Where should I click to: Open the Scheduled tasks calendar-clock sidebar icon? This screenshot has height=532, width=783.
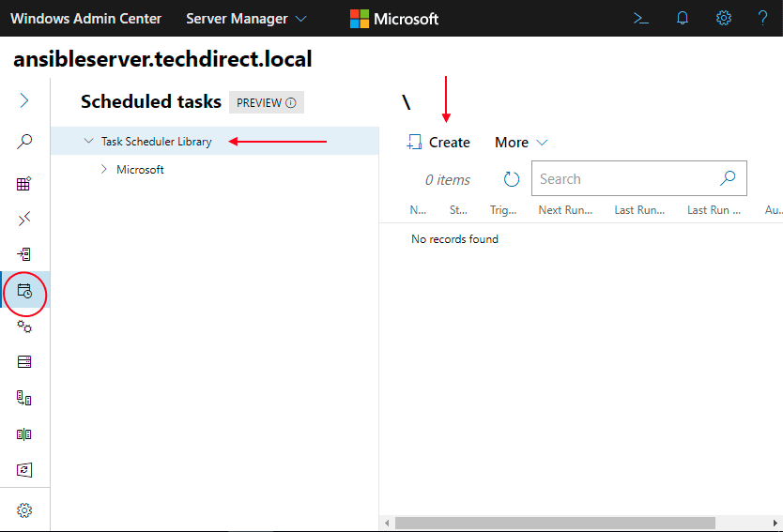(24, 291)
